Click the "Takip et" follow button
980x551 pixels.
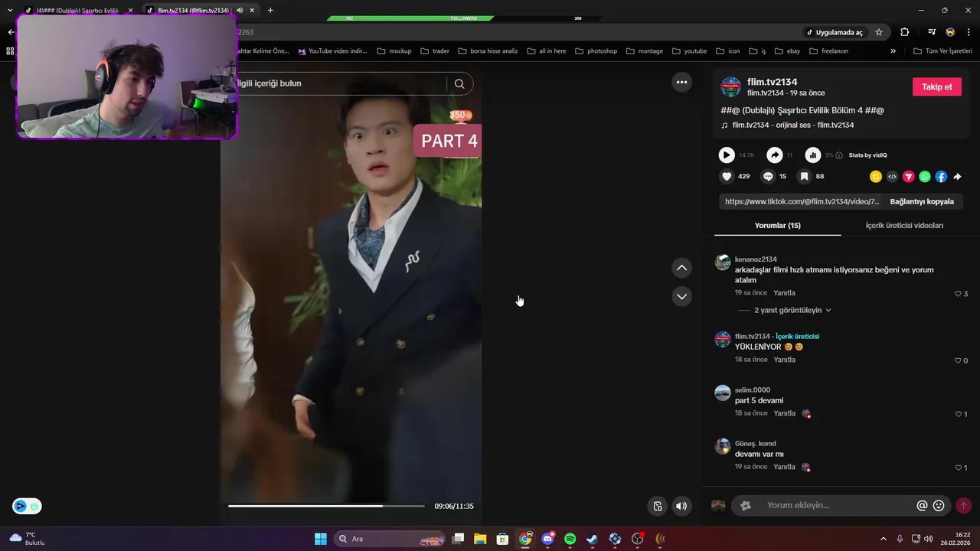(936, 87)
